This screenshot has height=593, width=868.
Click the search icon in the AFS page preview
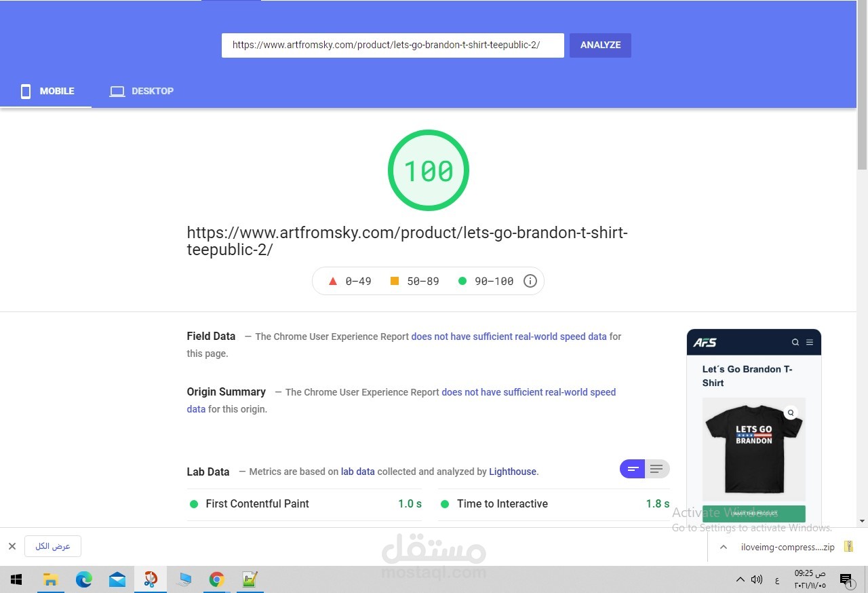click(795, 343)
